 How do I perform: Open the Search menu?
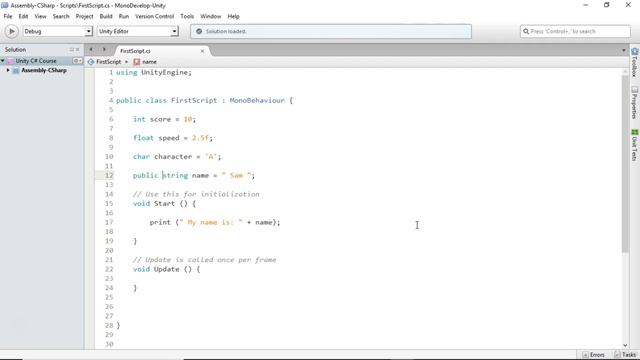click(x=61, y=16)
